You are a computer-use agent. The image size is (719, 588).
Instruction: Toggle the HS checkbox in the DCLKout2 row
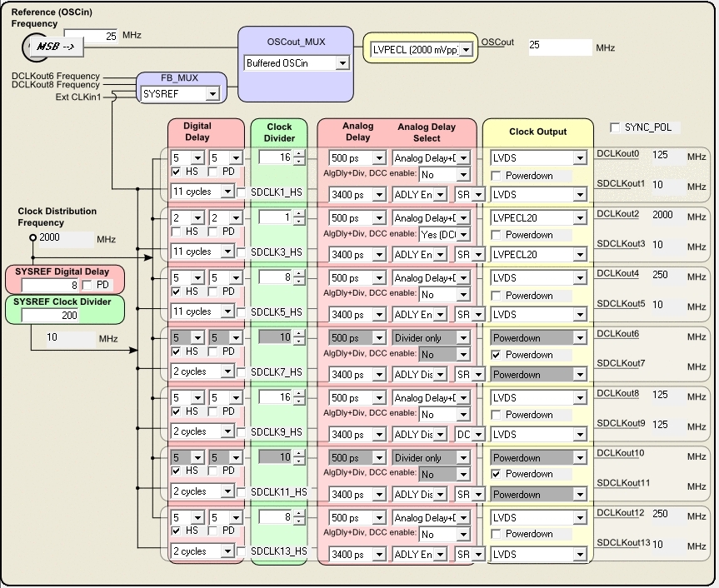pyautogui.click(x=176, y=232)
